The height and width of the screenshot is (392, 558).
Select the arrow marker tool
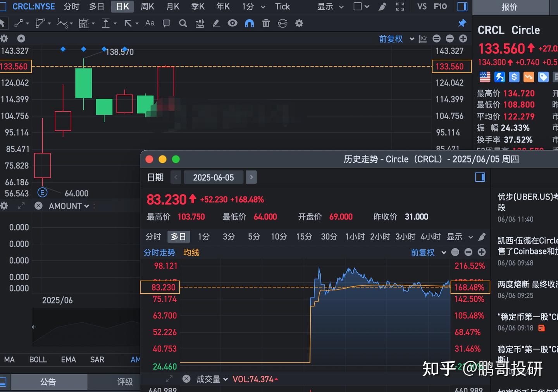128,24
